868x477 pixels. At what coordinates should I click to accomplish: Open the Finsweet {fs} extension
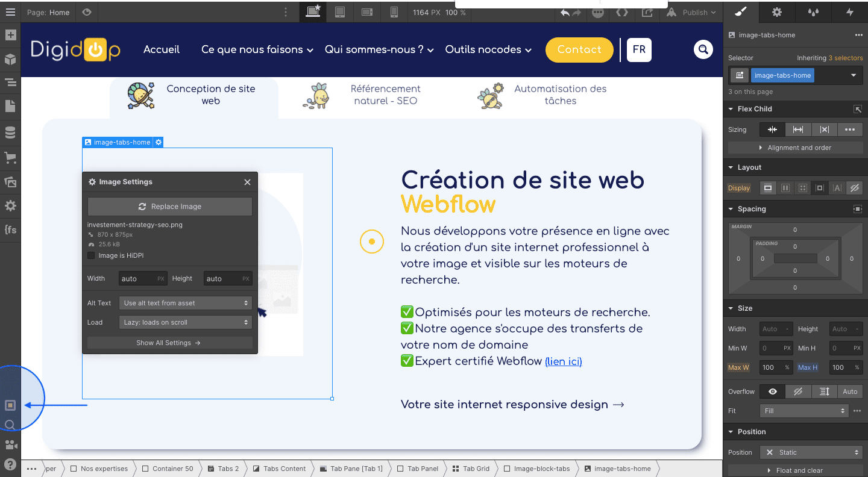tap(10, 229)
